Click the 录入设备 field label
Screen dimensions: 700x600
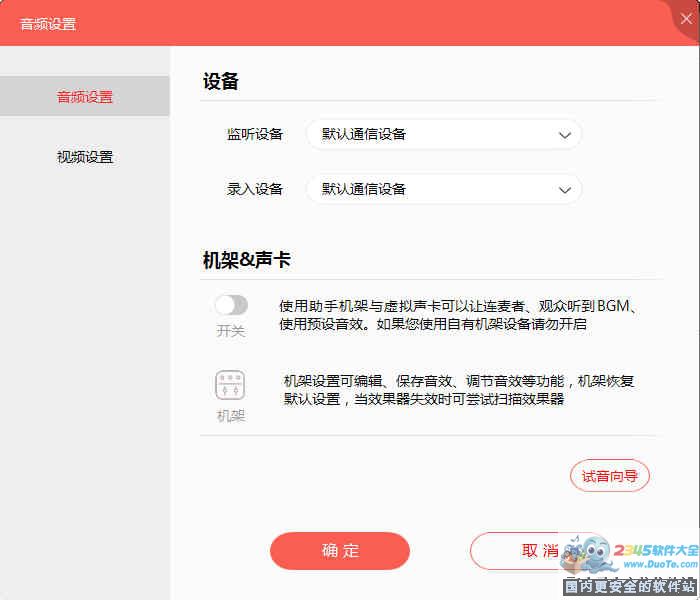(x=255, y=189)
